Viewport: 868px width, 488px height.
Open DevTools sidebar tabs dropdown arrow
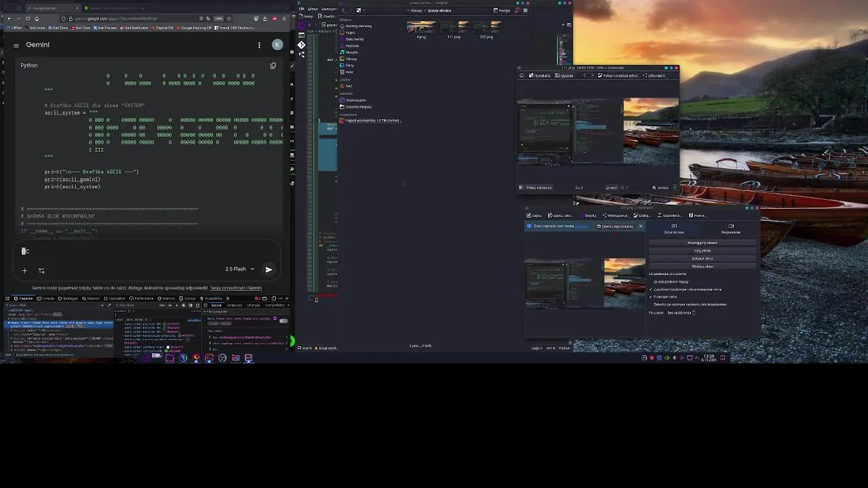pos(288,305)
